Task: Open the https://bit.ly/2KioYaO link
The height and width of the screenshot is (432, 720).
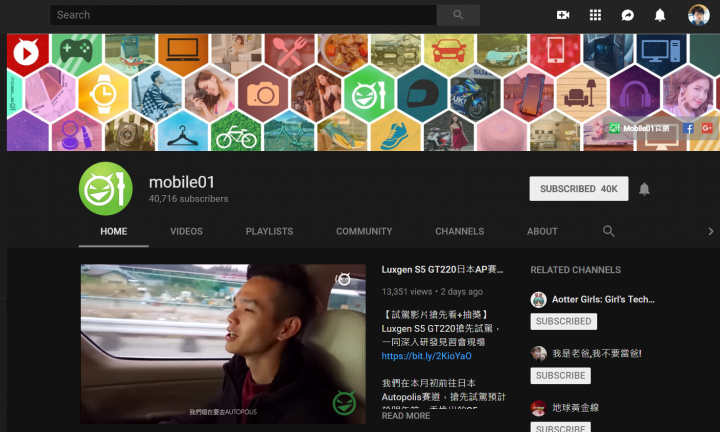Action: (x=427, y=356)
